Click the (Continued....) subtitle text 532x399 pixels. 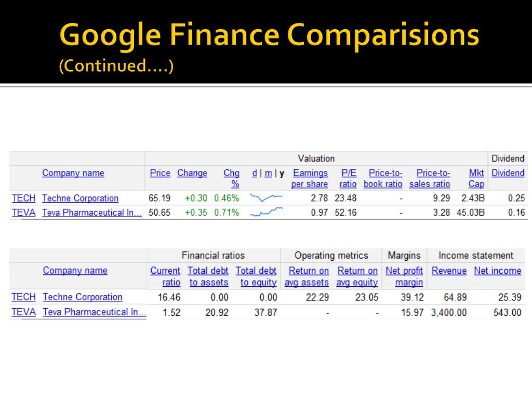click(x=116, y=65)
